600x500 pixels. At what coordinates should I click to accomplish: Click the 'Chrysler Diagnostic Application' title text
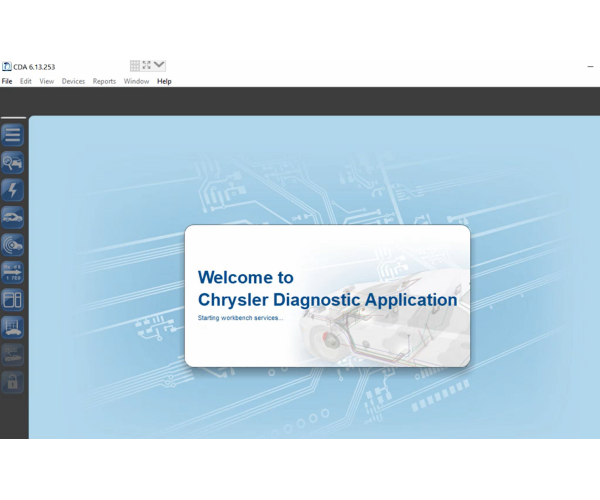pyautogui.click(x=328, y=300)
